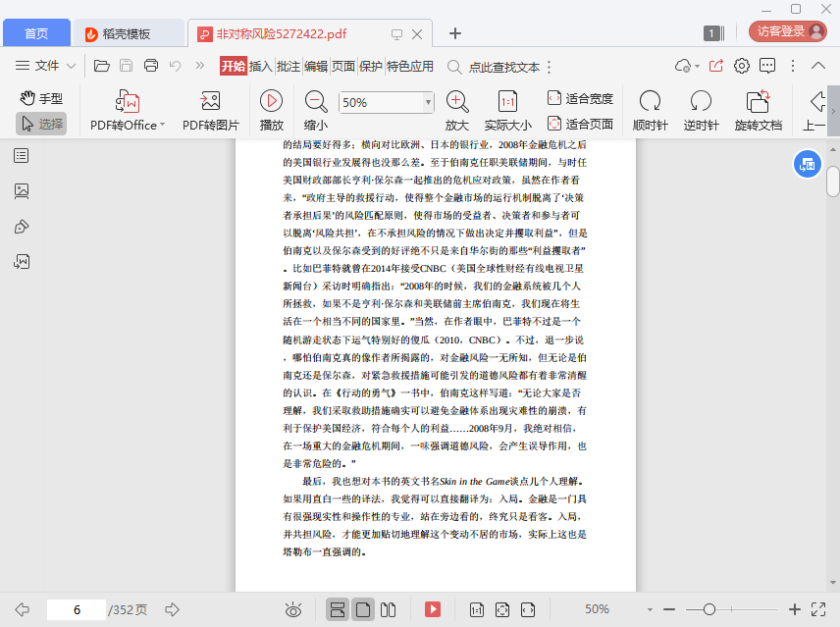Rotate page with 逆时针 button
This screenshot has height=627, width=840.
coord(701,101)
